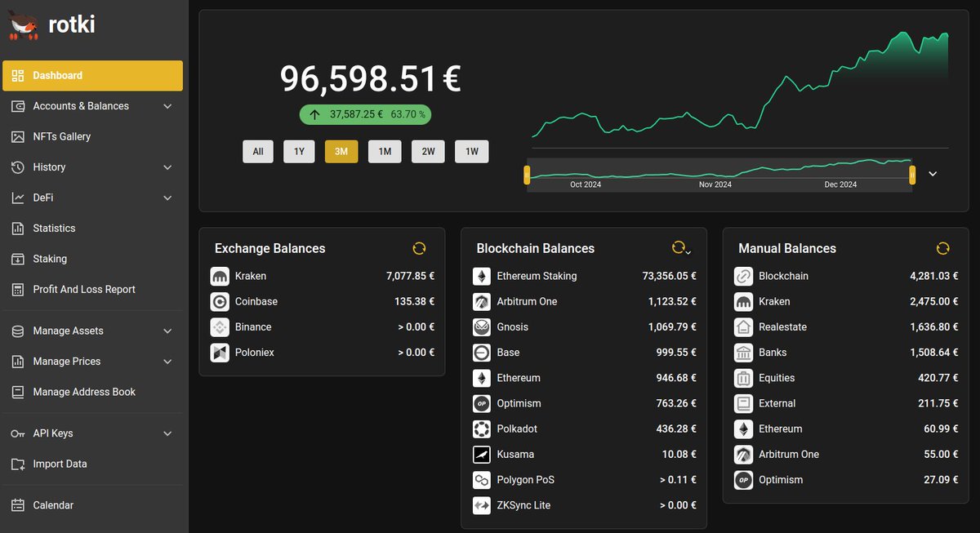Screen dimensions: 980x533
Task: Open Profit And Loss Report
Action: [92, 290]
